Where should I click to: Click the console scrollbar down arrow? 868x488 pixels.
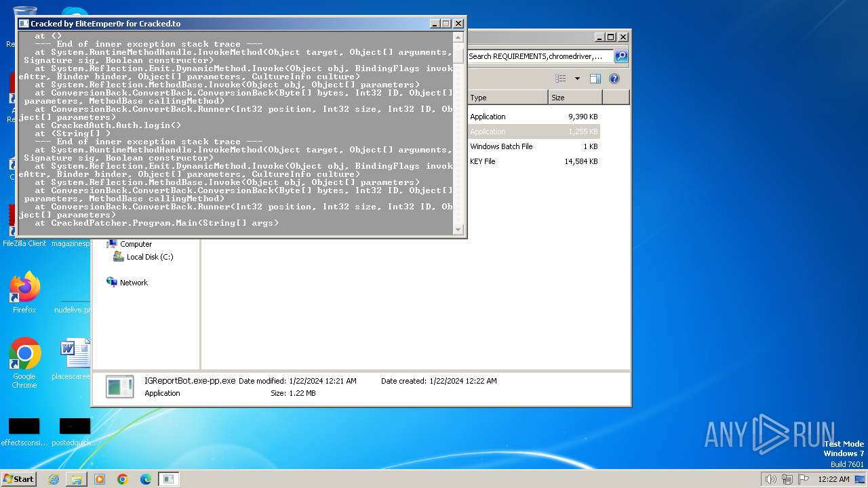point(459,230)
